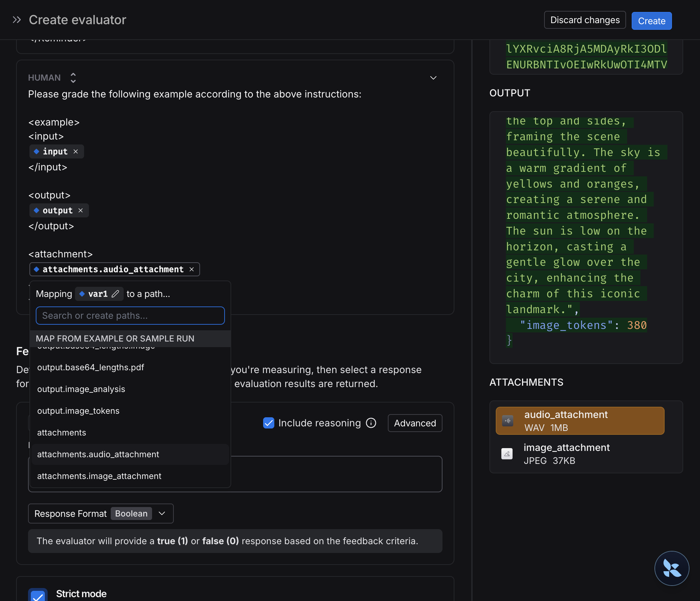Collapse the Create evaluator side panel
Viewport: 700px width, 601px height.
coord(16,20)
